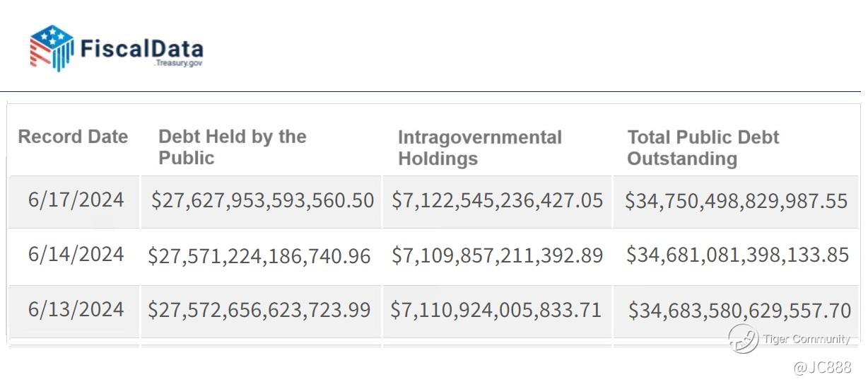Click the $27,571,224,186,740.96 debt cell

tap(259, 256)
